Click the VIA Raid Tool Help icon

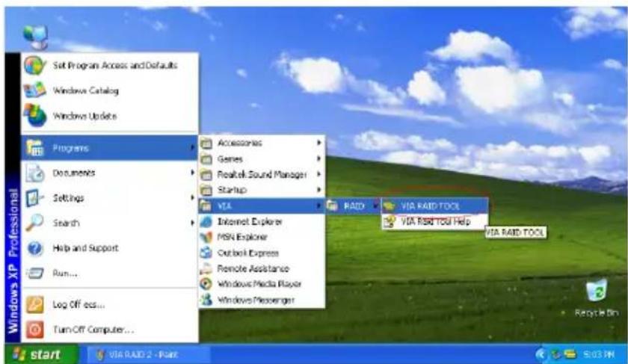click(389, 221)
